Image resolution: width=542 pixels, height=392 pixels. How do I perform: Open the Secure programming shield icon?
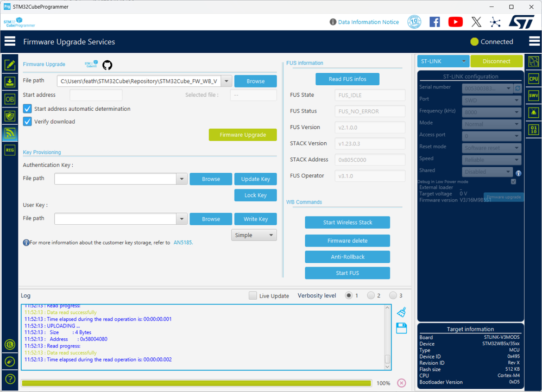[10, 116]
